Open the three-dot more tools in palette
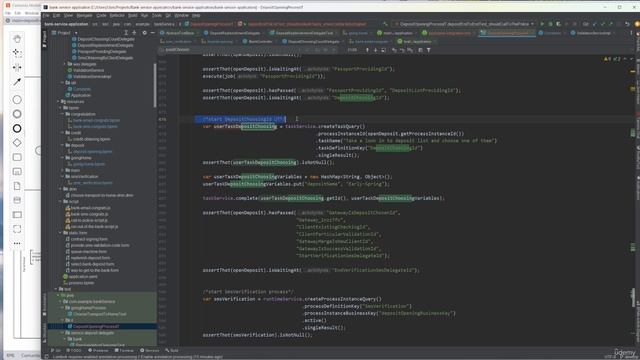The image size is (640, 360). pyautogui.click(x=17, y=243)
